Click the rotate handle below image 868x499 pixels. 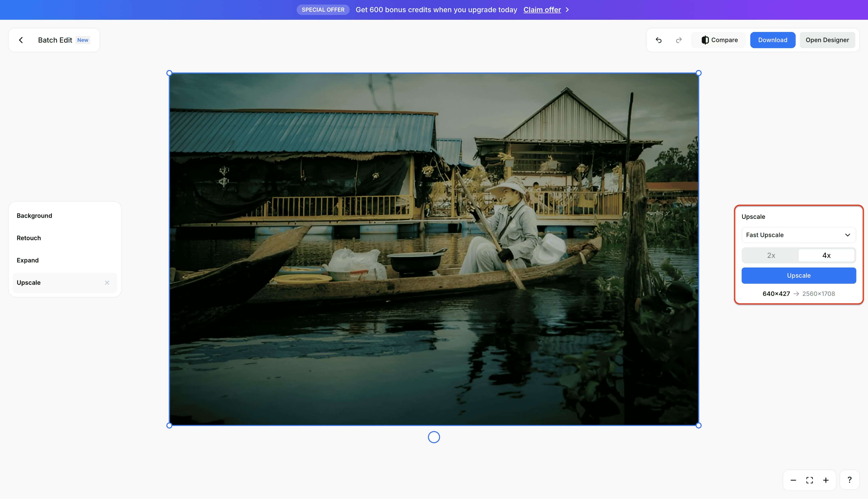point(434,437)
